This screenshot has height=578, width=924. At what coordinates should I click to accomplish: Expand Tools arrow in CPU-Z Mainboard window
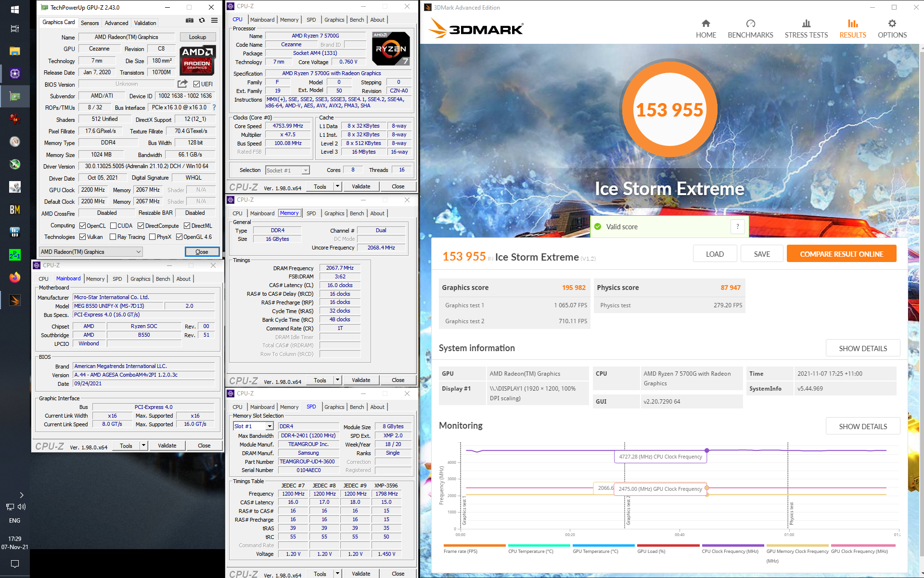tap(143, 446)
